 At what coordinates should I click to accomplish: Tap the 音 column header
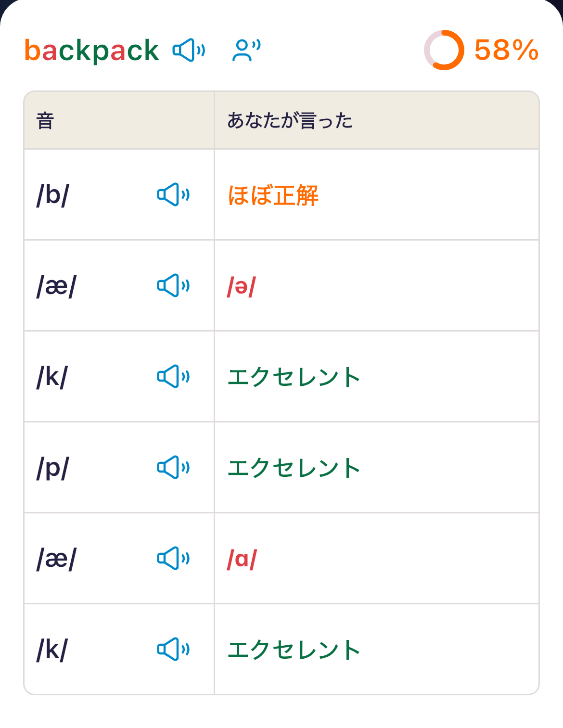(x=45, y=120)
